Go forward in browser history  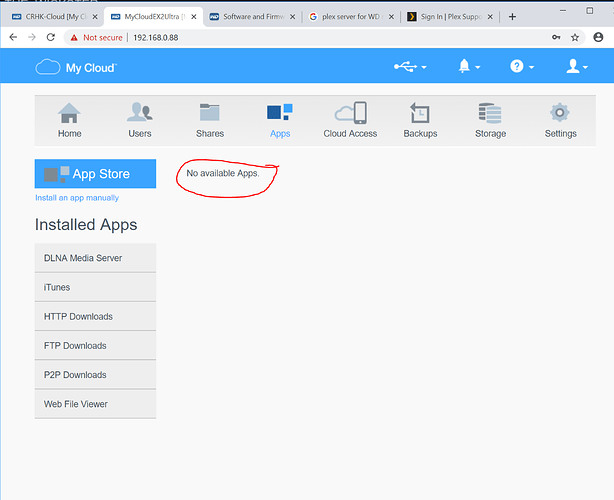click(32, 37)
